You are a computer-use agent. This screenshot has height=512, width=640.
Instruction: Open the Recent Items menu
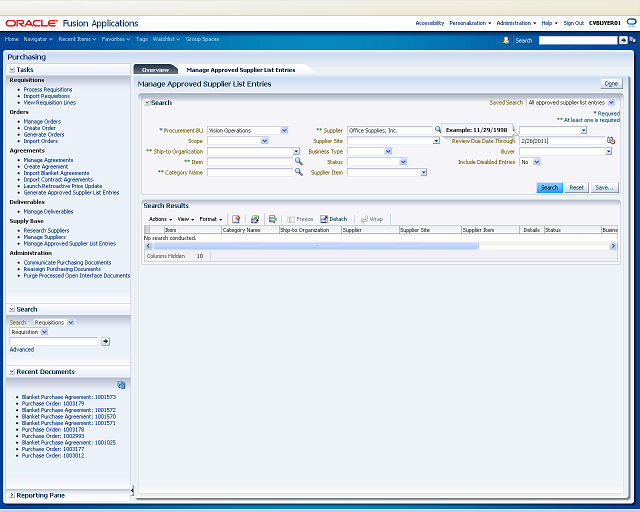click(x=77, y=39)
